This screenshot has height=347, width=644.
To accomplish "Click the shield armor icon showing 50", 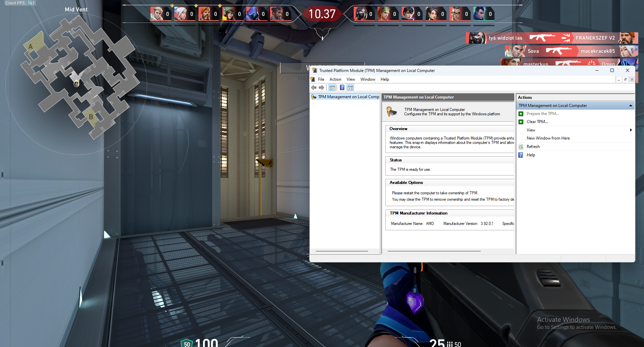I will point(187,343).
